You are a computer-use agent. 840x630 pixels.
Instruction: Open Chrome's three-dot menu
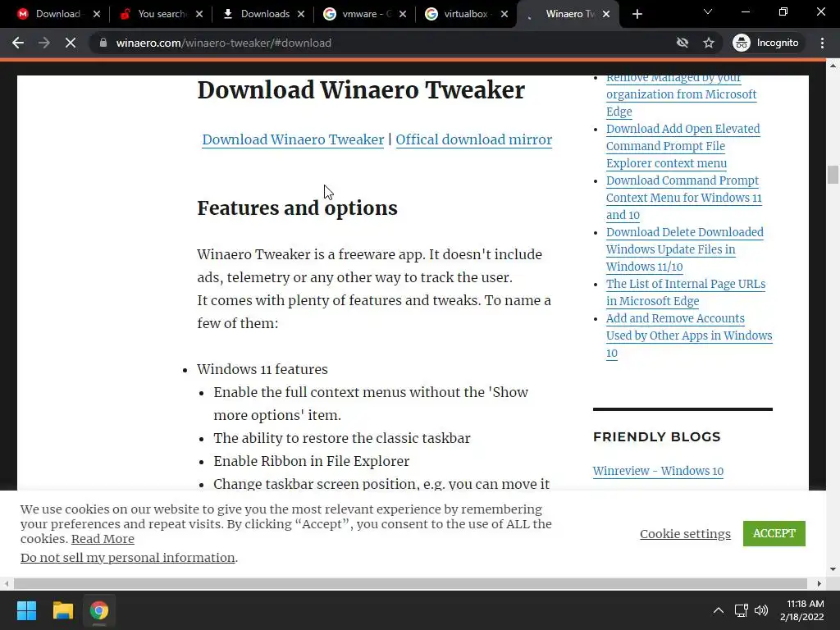(822, 43)
